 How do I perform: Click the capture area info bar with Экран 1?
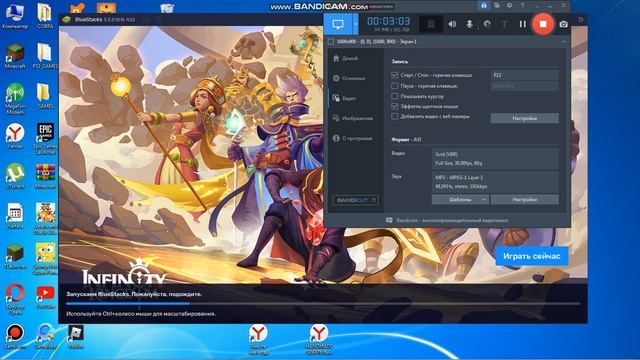click(447, 42)
